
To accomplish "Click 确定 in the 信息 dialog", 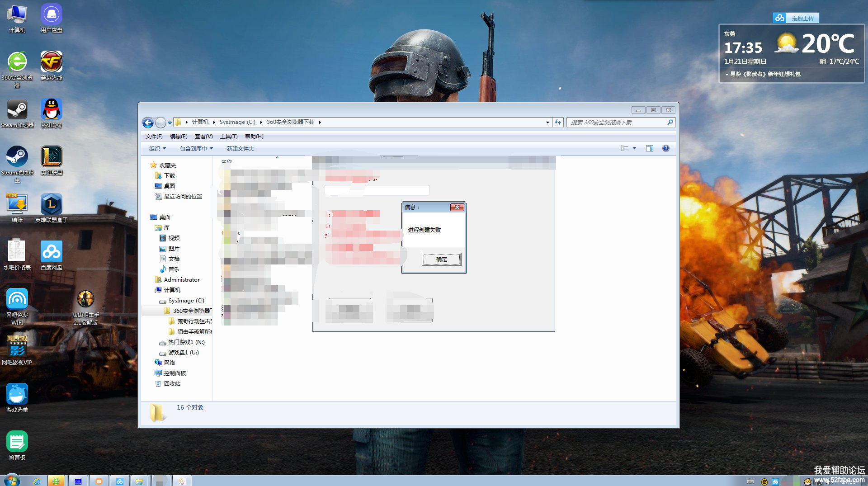I will tap(442, 259).
